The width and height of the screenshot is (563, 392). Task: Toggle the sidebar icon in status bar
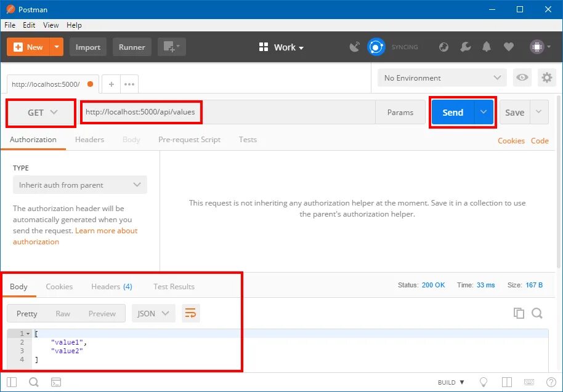(x=12, y=382)
